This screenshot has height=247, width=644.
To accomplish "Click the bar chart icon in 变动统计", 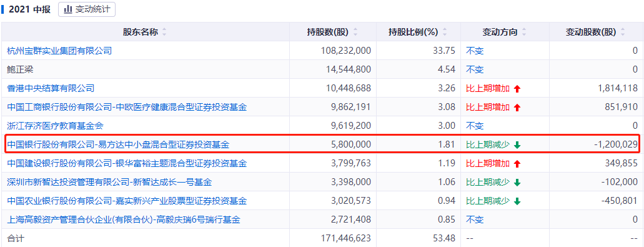I will 68,9.
